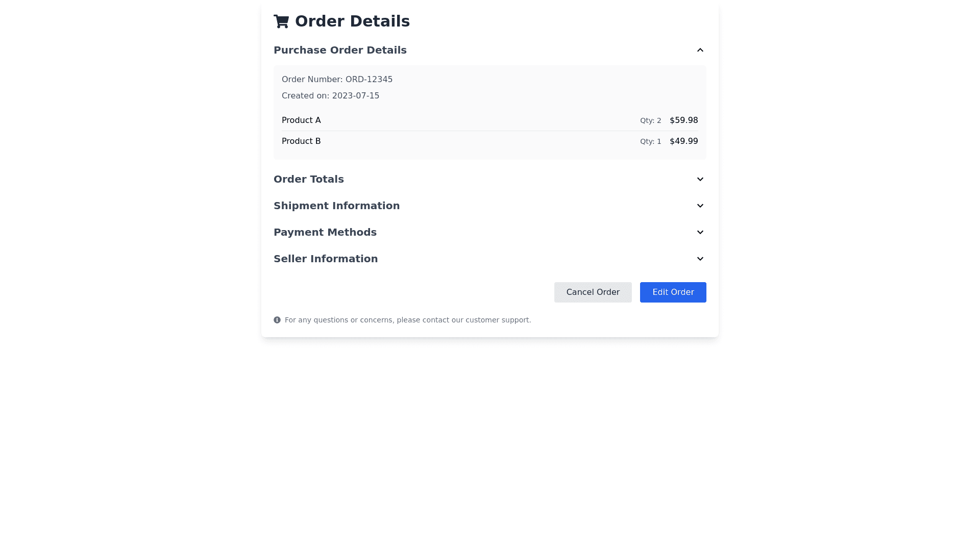Click the Purchase Order Details heading
The image size is (980, 551).
[340, 50]
